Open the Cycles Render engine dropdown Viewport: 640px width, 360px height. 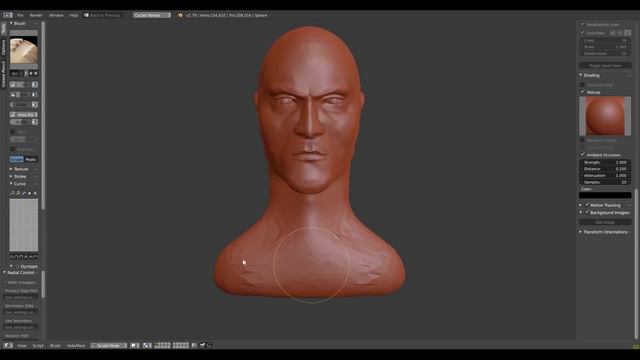point(152,15)
